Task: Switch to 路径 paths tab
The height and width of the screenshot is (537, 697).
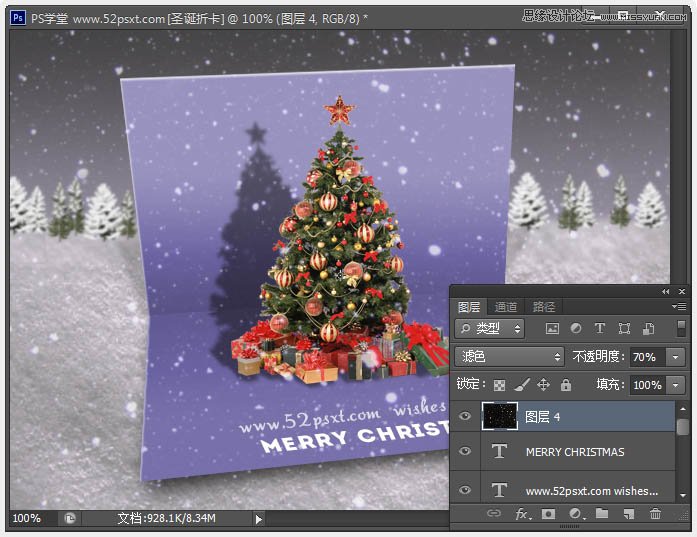Action: click(x=544, y=307)
